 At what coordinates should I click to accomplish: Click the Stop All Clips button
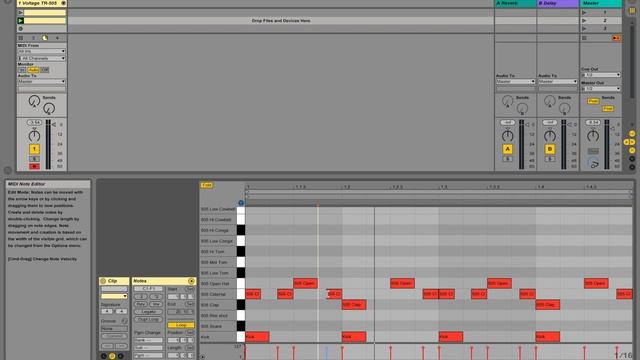pos(584,38)
